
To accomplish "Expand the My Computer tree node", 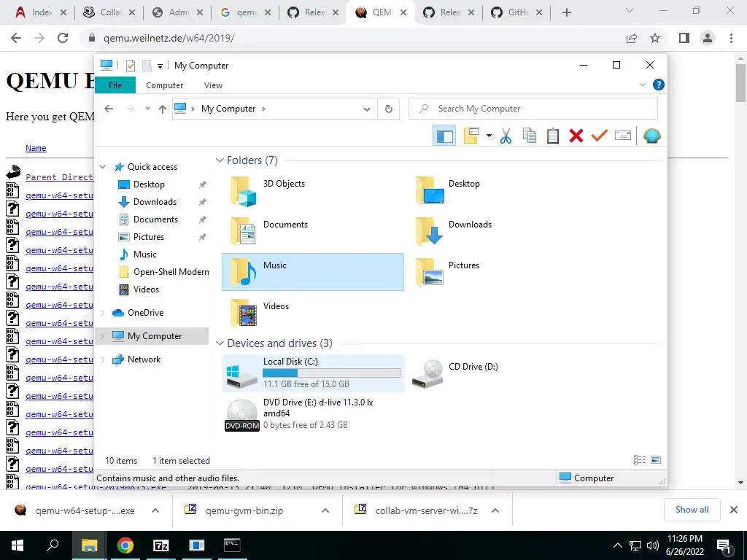I will point(102,336).
